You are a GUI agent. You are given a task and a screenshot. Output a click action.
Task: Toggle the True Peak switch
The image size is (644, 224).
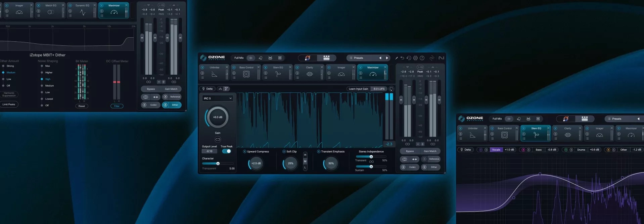pyautogui.click(x=227, y=151)
